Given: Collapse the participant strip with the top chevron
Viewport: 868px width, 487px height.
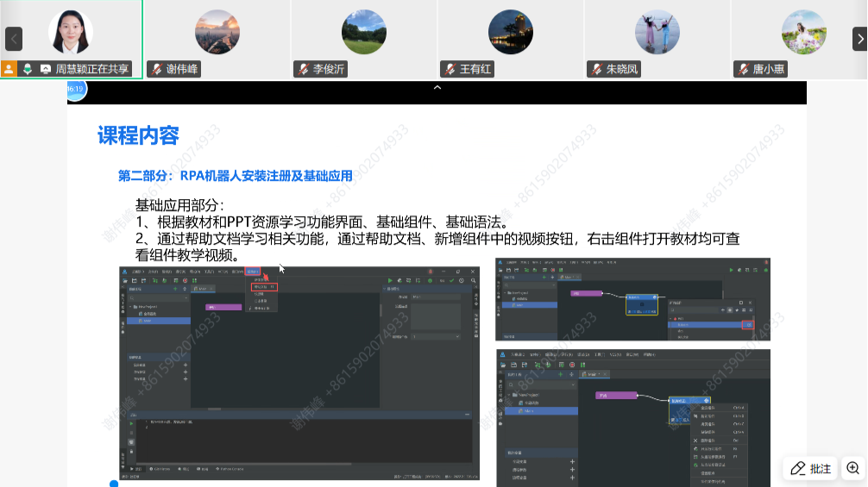Looking at the screenshot, I should 437,87.
